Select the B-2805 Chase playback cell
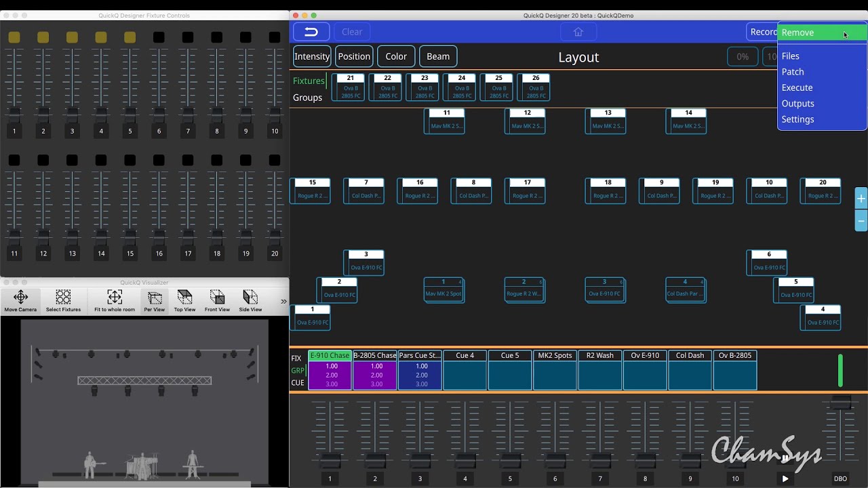 pyautogui.click(x=375, y=370)
